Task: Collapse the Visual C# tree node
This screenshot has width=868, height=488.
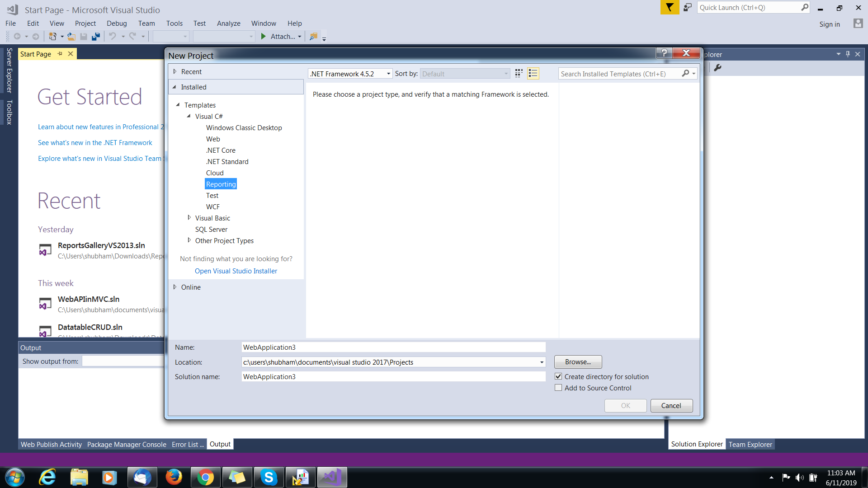Action: coord(189,116)
